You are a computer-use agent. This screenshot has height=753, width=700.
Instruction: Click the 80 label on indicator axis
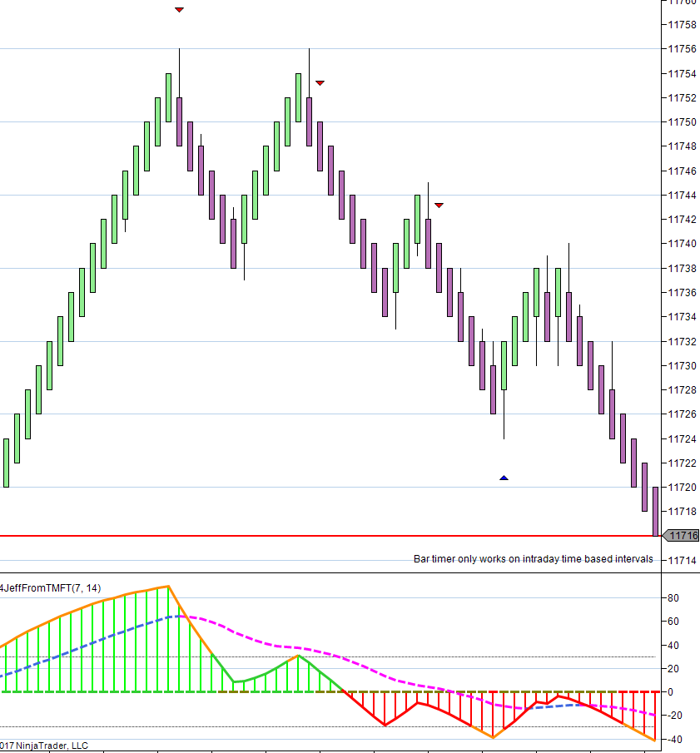click(673, 598)
